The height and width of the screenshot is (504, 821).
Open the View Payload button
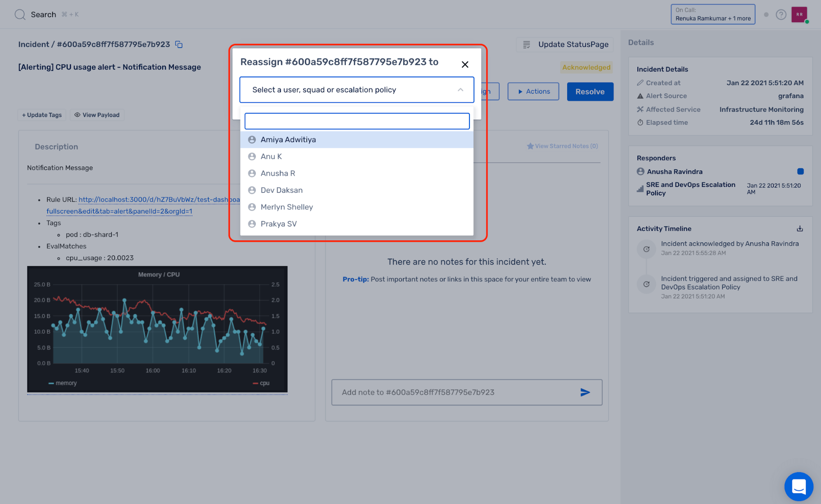(97, 115)
